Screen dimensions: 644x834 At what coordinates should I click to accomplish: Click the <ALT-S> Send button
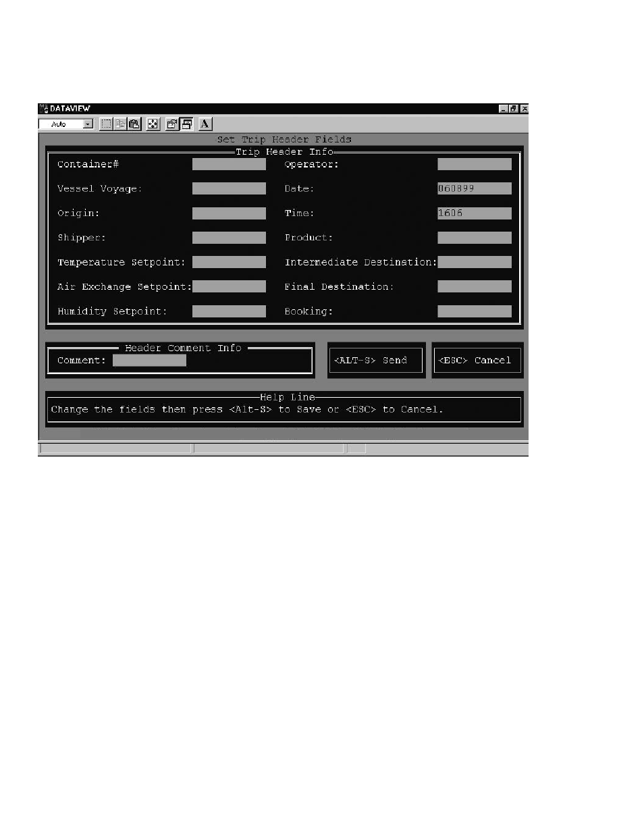[x=376, y=360]
